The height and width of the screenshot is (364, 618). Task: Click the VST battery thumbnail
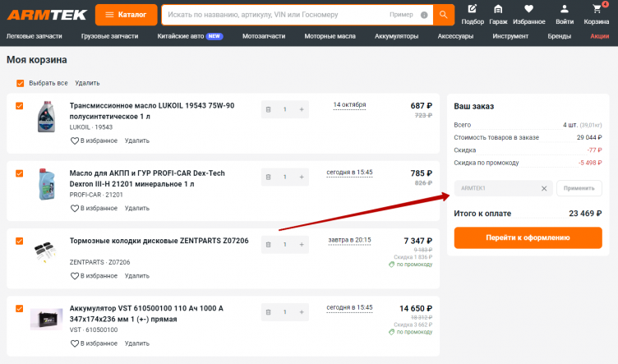[x=46, y=319]
